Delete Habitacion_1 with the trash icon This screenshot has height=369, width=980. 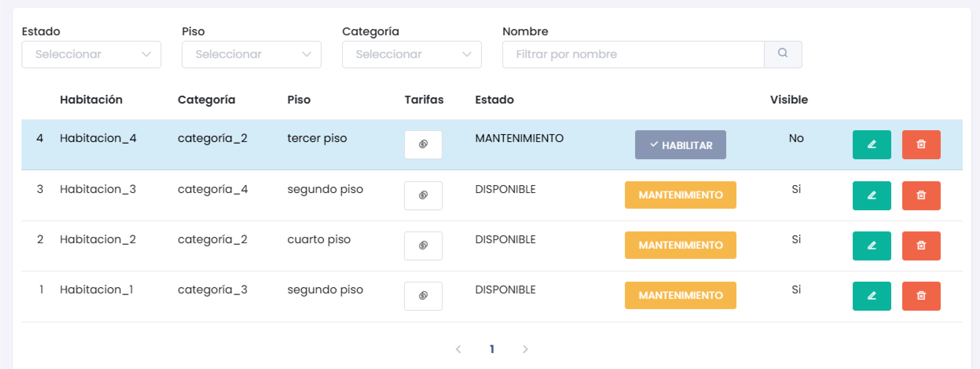tap(921, 296)
